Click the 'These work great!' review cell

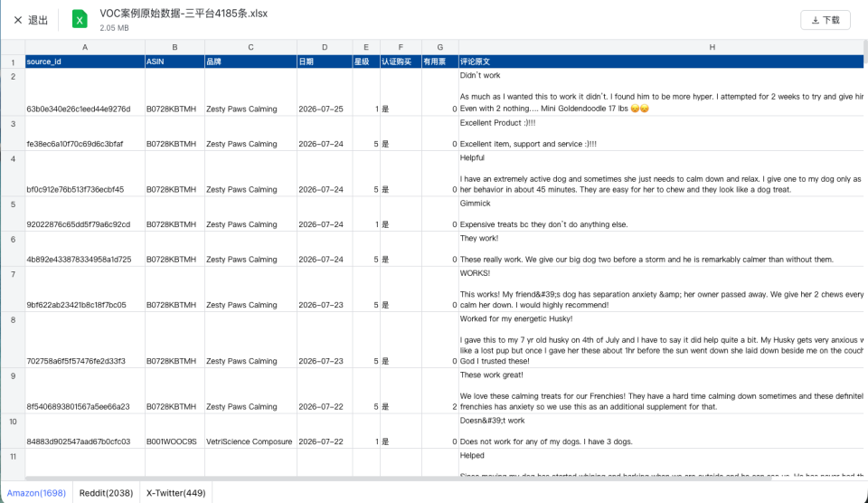pos(661,391)
